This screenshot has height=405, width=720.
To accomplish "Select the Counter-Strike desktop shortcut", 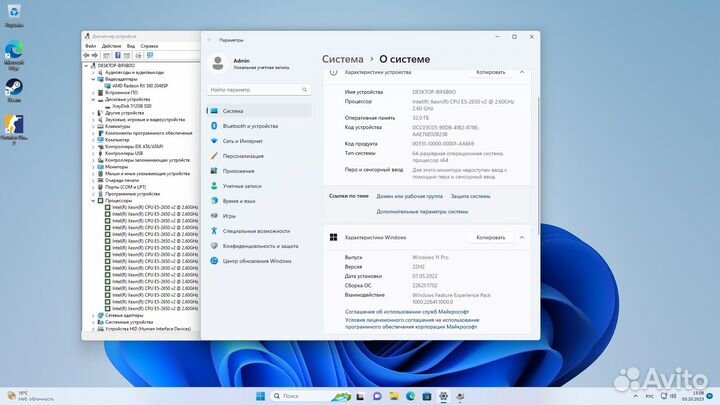I will [14, 130].
